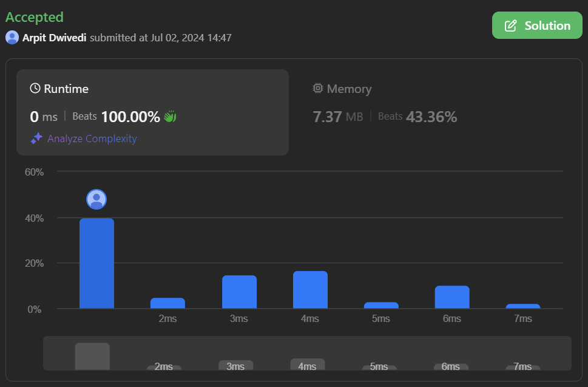Select the 3ms bar in the chart

[x=239, y=292]
